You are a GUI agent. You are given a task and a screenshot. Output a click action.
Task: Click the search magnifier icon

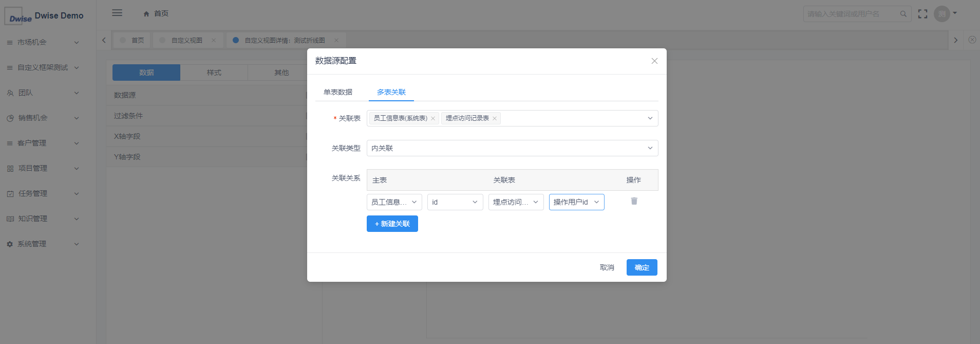[903, 14]
